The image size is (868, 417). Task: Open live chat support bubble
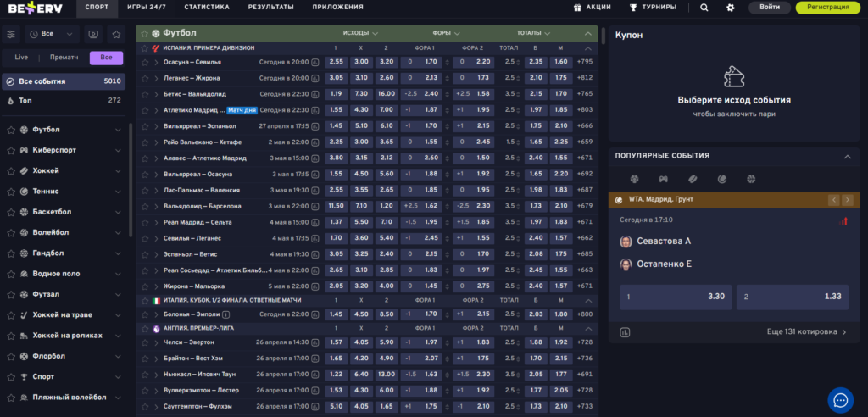coord(840,400)
